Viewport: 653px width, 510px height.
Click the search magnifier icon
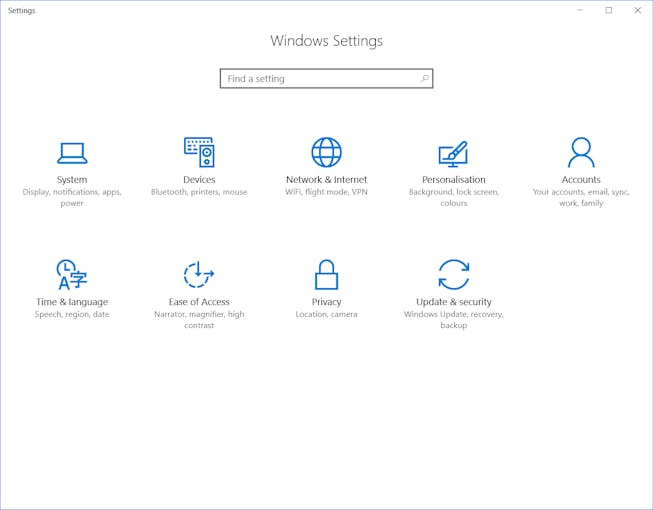[424, 78]
